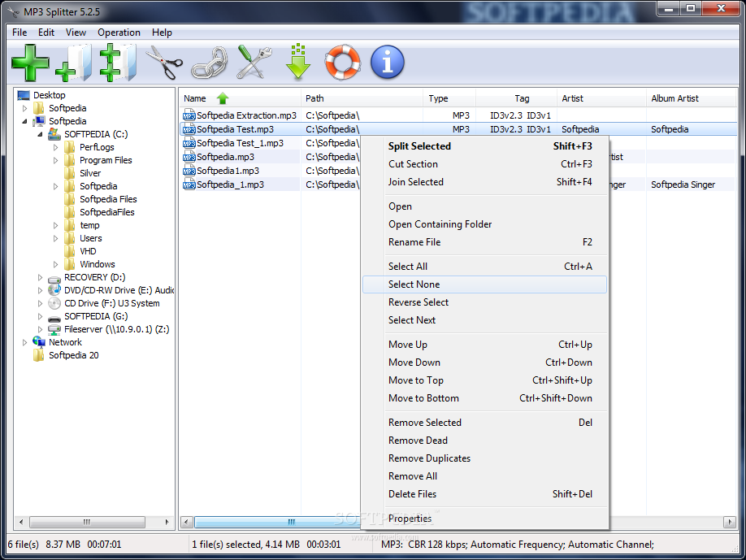Click the SOFTPEDIA (C:) drive icon

pyautogui.click(x=54, y=134)
